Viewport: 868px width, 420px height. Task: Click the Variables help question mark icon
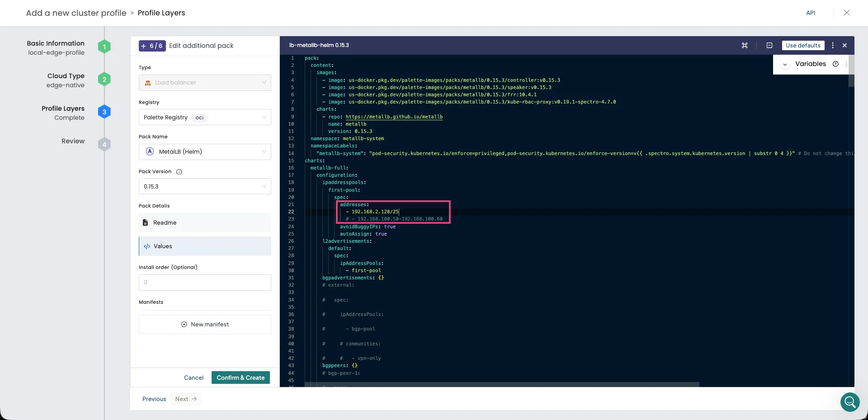835,64
